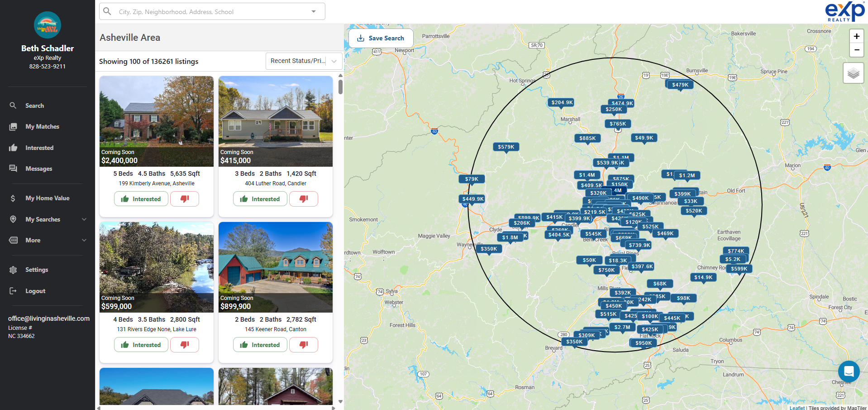
Task: Focus the City, Zip, Neighborhood search field
Action: [213, 12]
